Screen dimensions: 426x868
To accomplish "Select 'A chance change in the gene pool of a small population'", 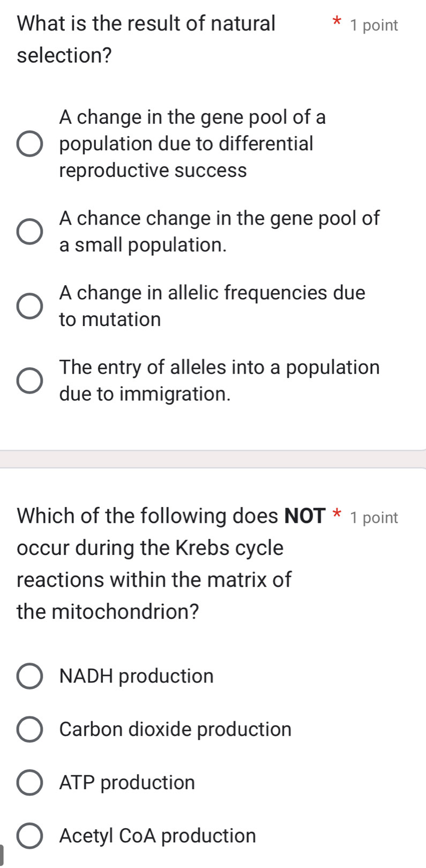I will pyautogui.click(x=29, y=231).
